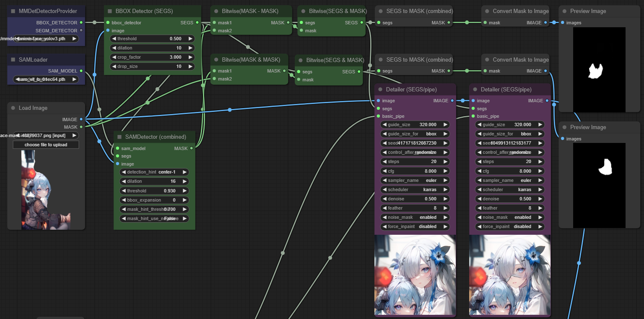Click the IMAGE output dot on Load Image

[82, 119]
